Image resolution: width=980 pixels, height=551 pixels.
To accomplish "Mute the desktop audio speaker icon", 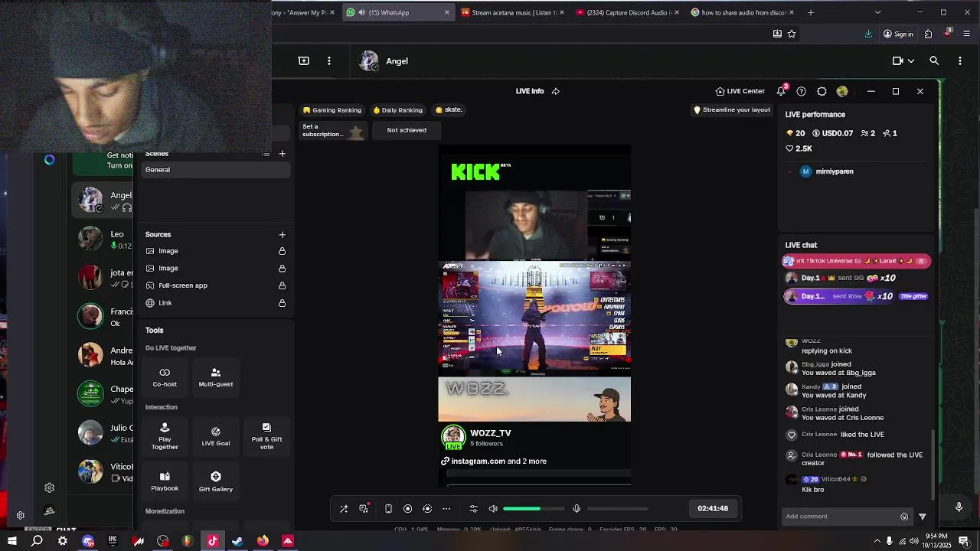I will click(493, 509).
